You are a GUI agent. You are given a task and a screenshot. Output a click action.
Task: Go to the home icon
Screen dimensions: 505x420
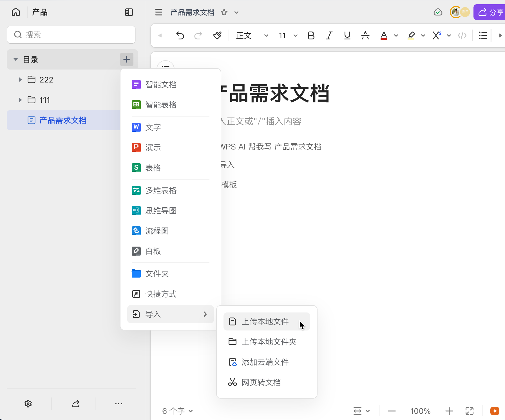coord(16,12)
